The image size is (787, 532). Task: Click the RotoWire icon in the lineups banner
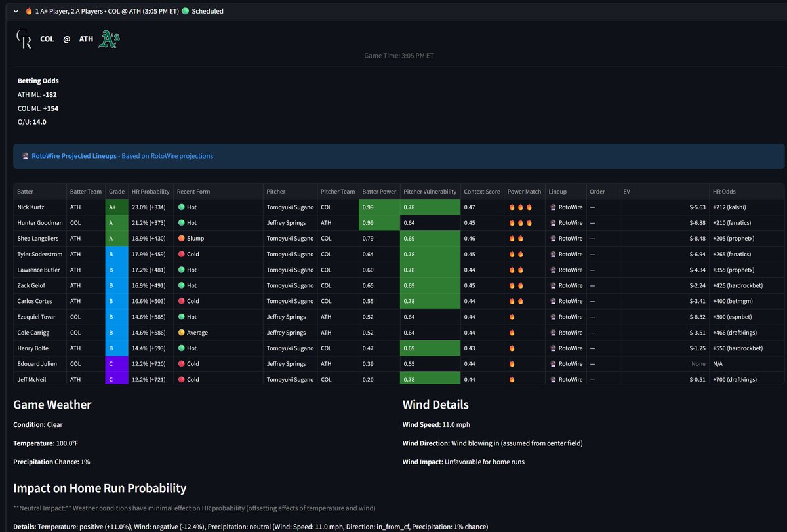point(25,156)
